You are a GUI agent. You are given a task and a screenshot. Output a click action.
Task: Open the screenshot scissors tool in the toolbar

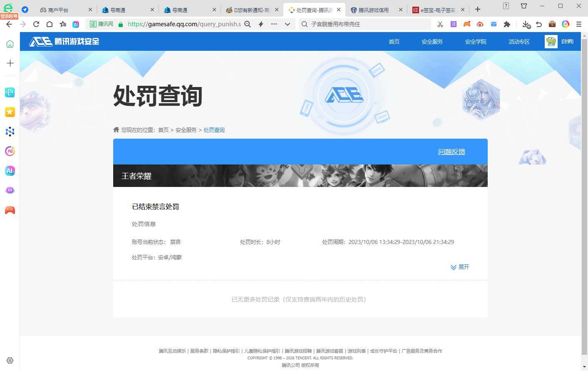tap(440, 24)
